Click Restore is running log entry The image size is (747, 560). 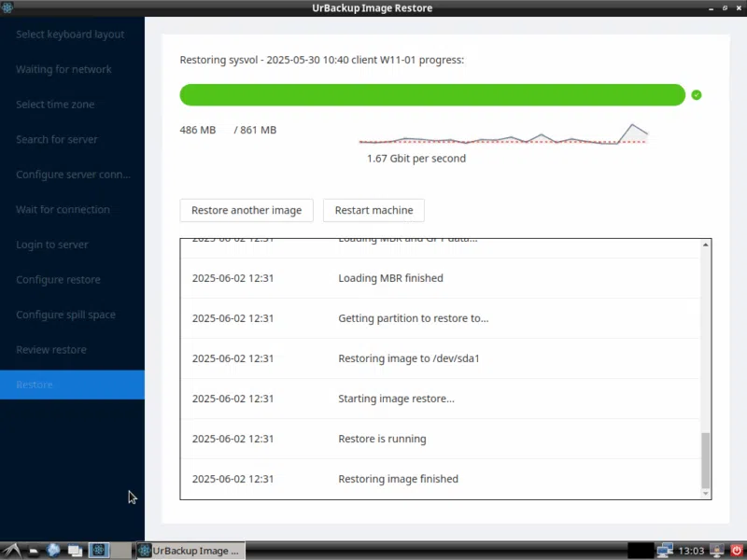[x=440, y=439]
